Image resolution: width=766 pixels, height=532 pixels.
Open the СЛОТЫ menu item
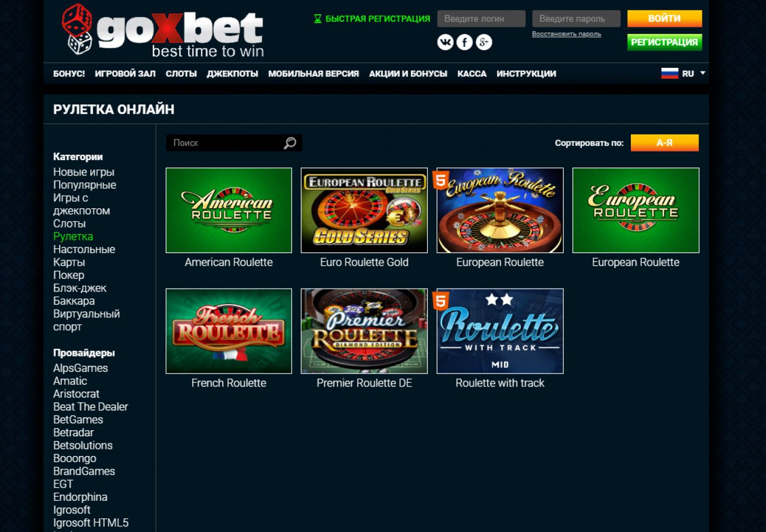click(x=181, y=74)
